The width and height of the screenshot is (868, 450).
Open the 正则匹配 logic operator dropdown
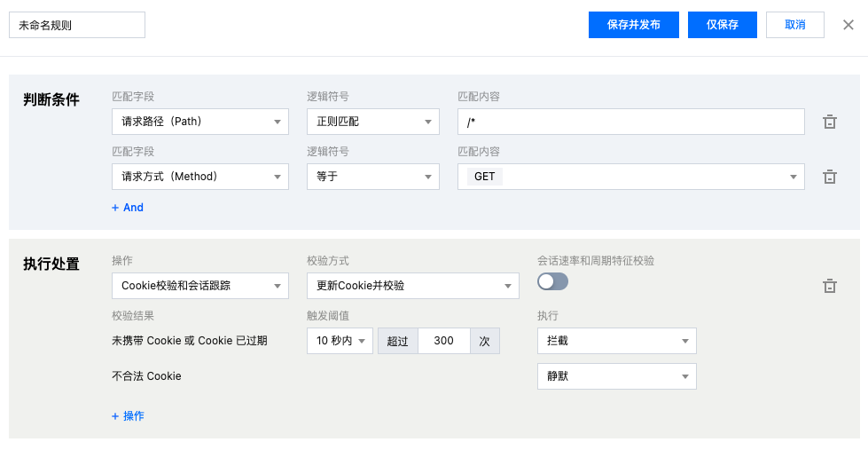pyautogui.click(x=373, y=122)
